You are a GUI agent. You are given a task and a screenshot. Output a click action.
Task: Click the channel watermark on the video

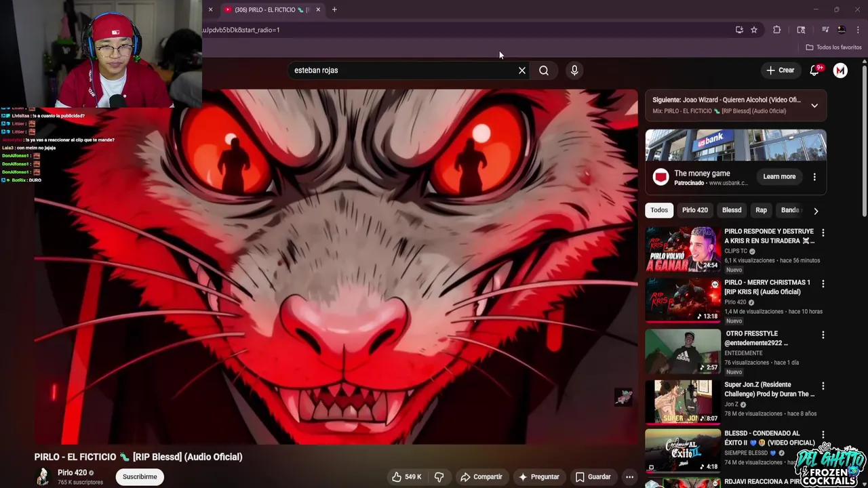624,397
